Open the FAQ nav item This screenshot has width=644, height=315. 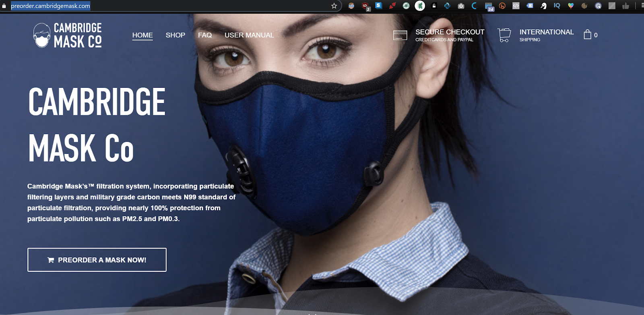(205, 35)
